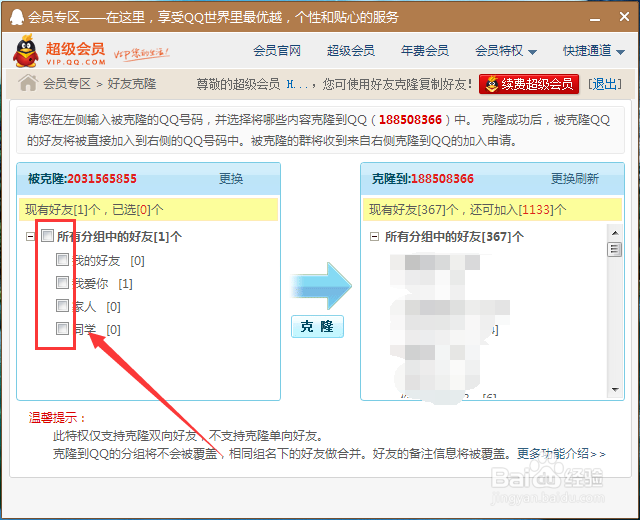Open 更多功能介绍 link

tap(561, 453)
